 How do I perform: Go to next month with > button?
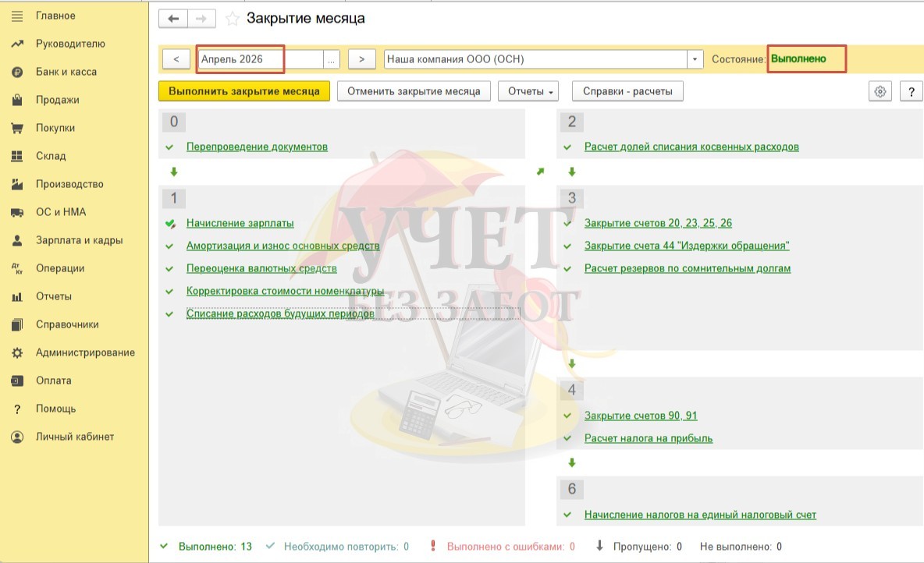click(x=361, y=59)
